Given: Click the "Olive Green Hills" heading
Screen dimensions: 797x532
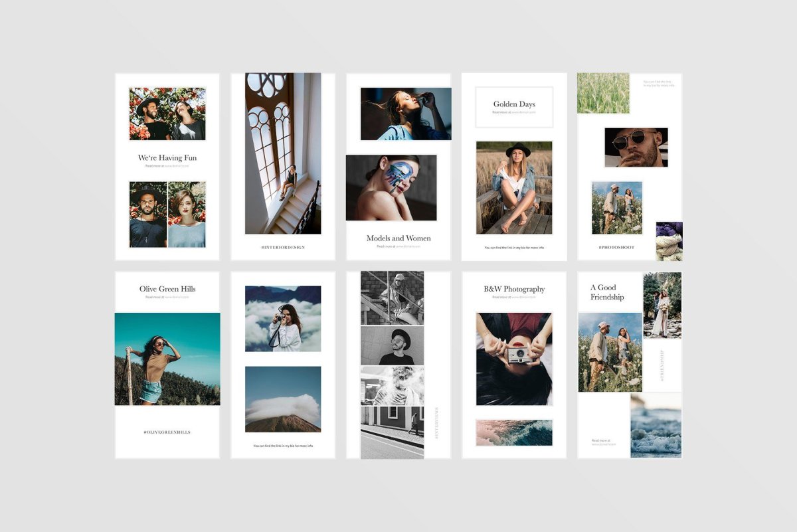Looking at the screenshot, I should (167, 289).
